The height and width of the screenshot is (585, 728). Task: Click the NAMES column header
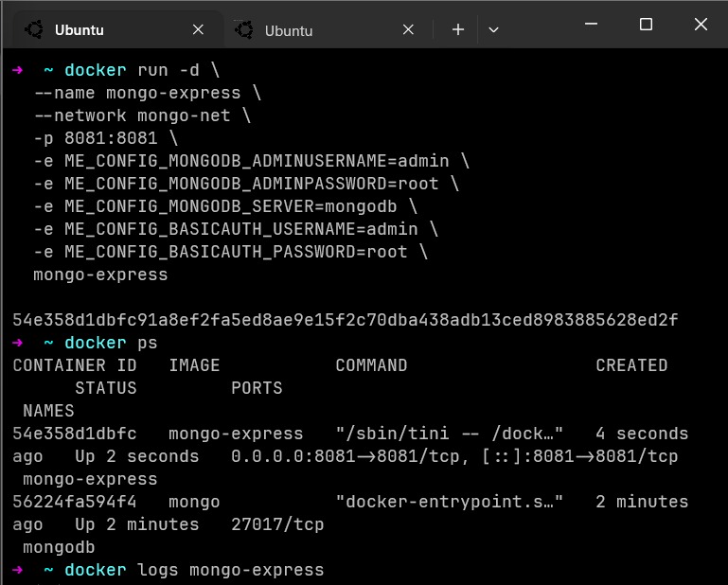tap(48, 411)
